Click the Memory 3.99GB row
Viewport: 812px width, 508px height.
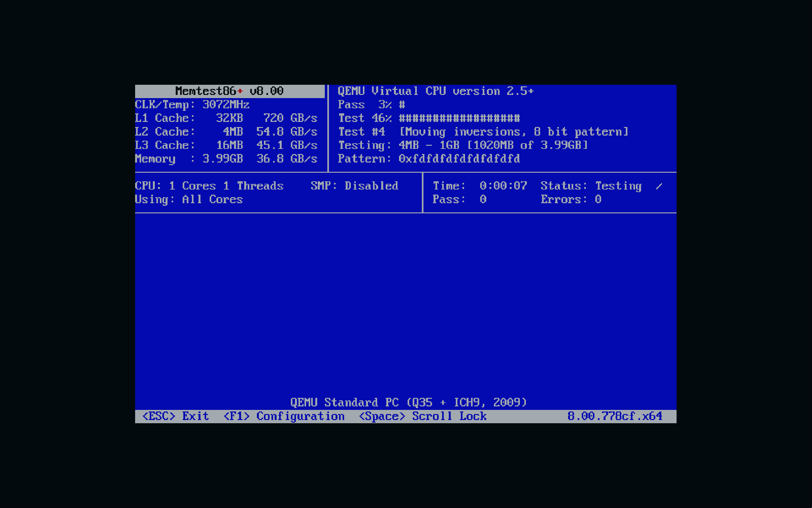coord(226,158)
